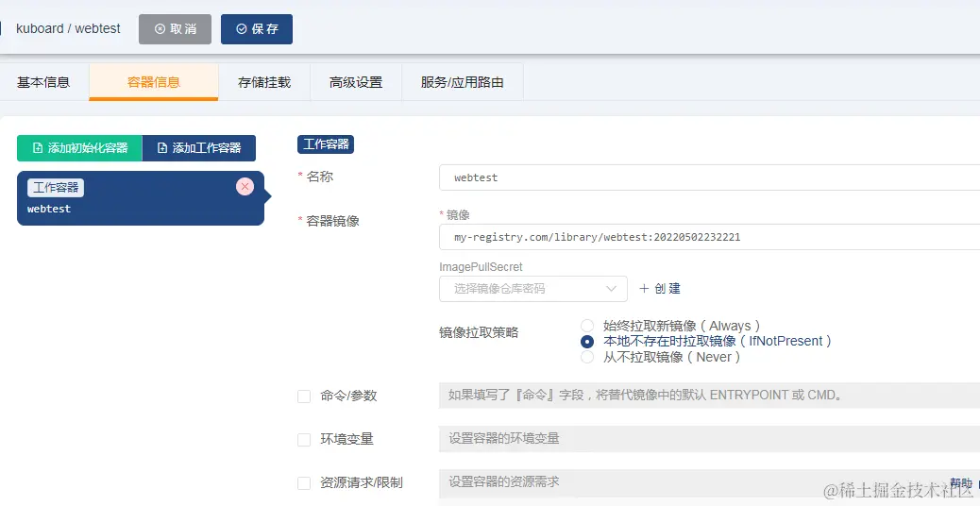This screenshot has height=506, width=980.
Task: Click the 取消 cancel button
Action: point(175,29)
